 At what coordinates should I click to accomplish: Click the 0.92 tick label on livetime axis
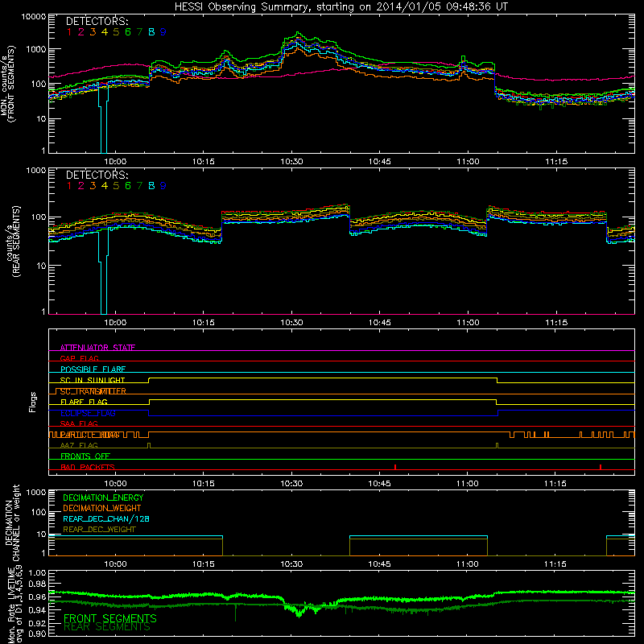(37, 623)
